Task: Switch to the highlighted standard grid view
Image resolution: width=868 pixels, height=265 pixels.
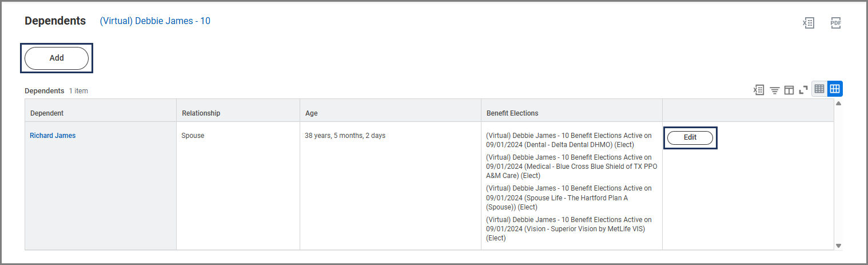Action: coord(835,89)
